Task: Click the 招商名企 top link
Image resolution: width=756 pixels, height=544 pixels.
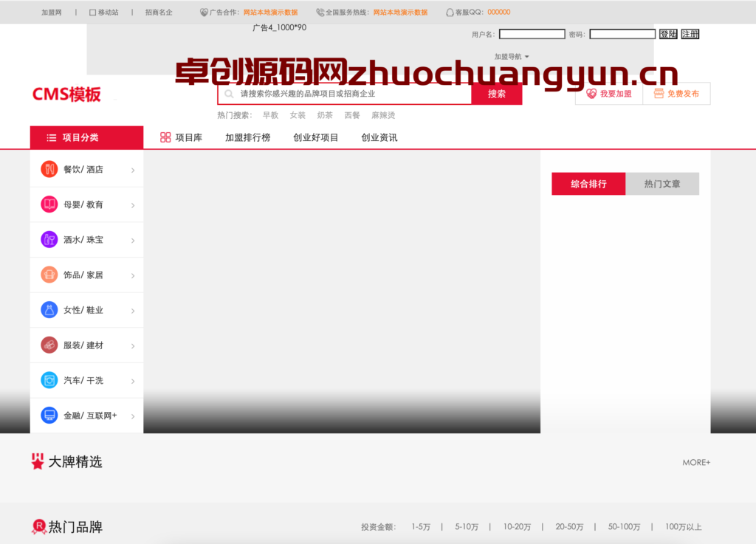Action: coord(159,13)
